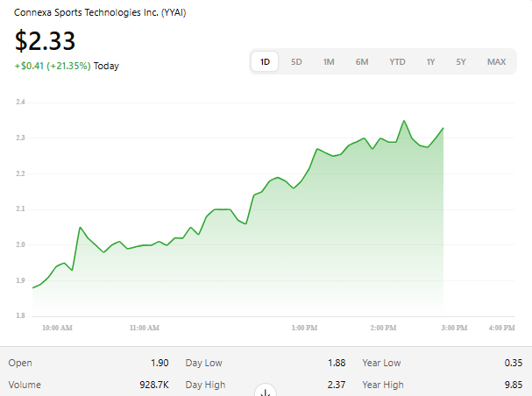Select the YTD range tab

point(397,61)
